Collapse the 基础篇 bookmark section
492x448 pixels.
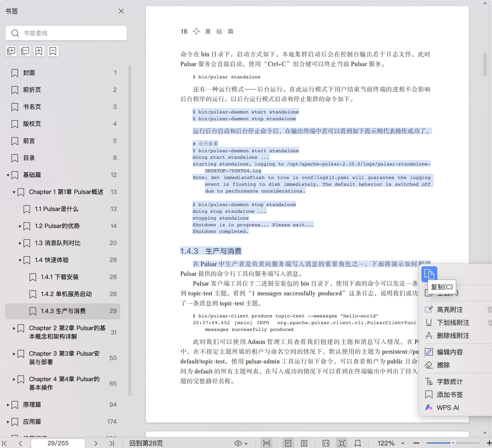click(8, 175)
